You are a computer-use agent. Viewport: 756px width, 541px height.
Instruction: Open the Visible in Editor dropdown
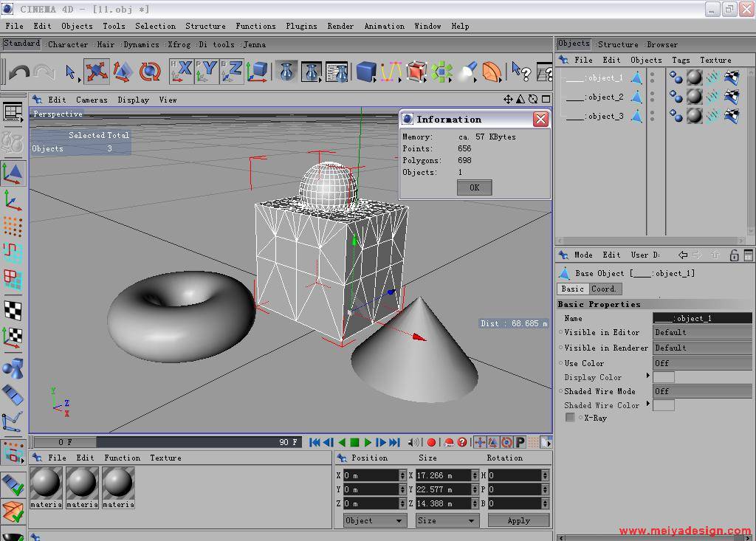click(702, 332)
